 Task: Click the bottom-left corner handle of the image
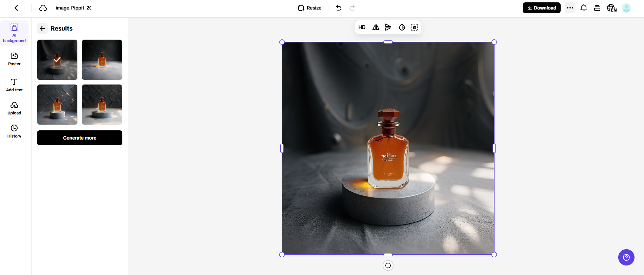pyautogui.click(x=282, y=255)
